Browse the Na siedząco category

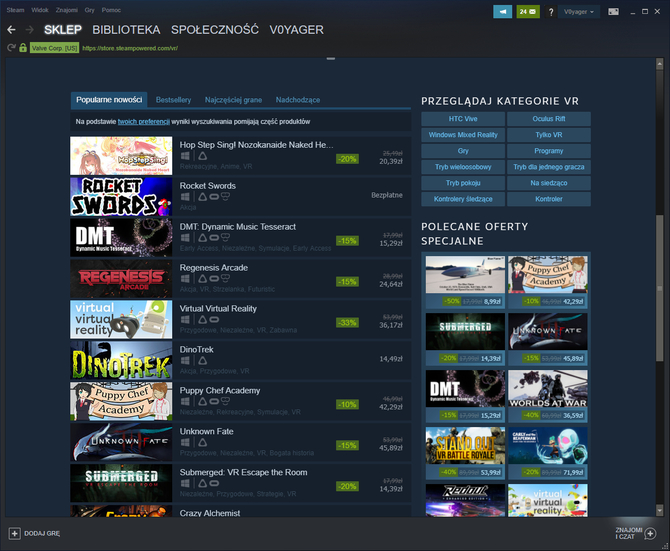click(549, 183)
